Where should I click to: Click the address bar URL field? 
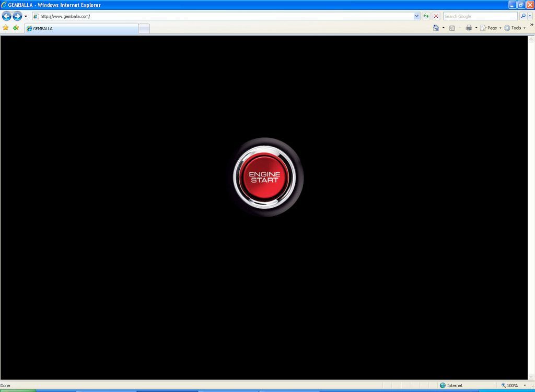pyautogui.click(x=225, y=16)
